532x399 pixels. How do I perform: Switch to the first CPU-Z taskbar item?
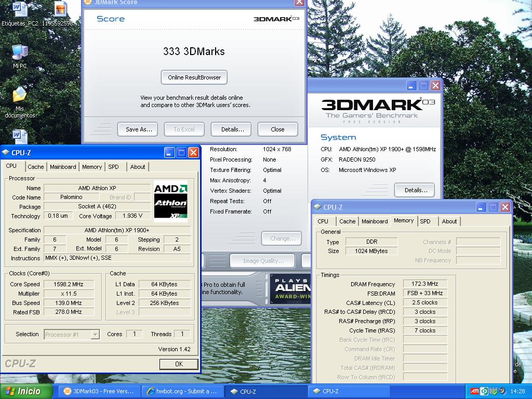click(265, 391)
